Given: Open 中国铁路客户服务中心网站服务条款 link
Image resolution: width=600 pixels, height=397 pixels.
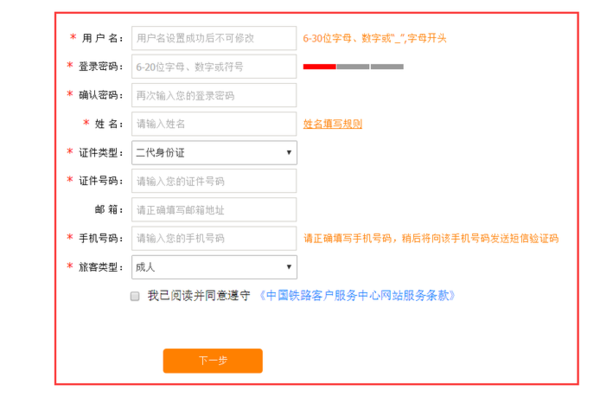Looking at the screenshot, I should tap(357, 296).
